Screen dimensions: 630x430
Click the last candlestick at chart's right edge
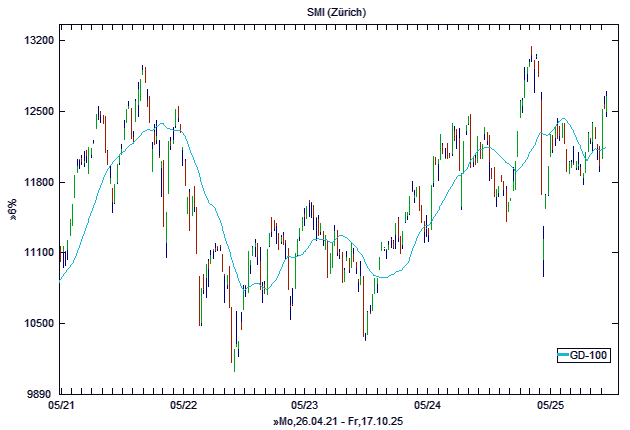point(606,102)
